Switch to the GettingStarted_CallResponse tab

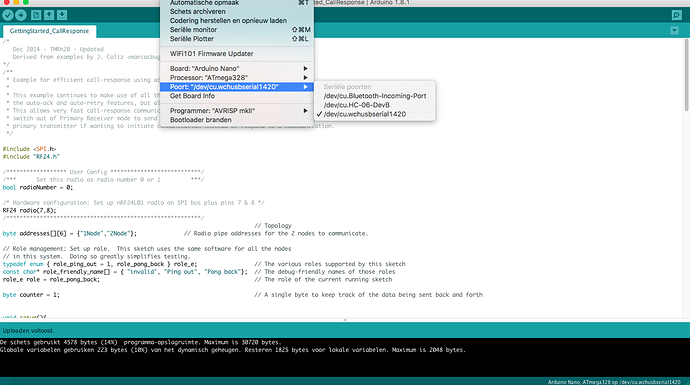click(49, 31)
